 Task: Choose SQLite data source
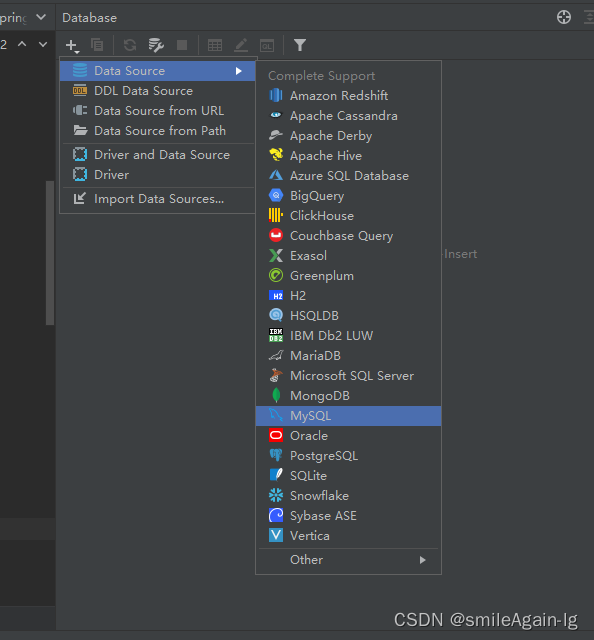tap(348, 476)
